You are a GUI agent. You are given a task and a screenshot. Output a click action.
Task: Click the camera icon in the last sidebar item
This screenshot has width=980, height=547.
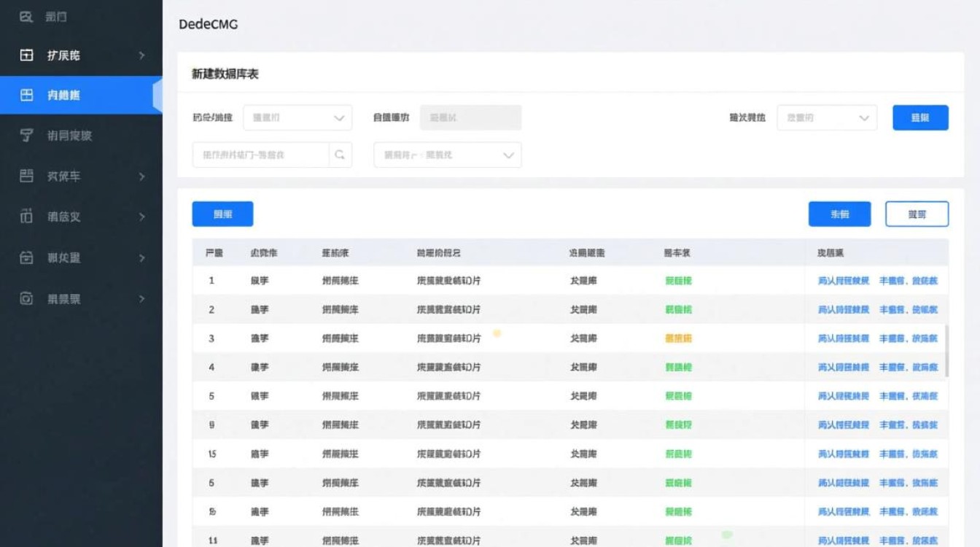[26, 298]
